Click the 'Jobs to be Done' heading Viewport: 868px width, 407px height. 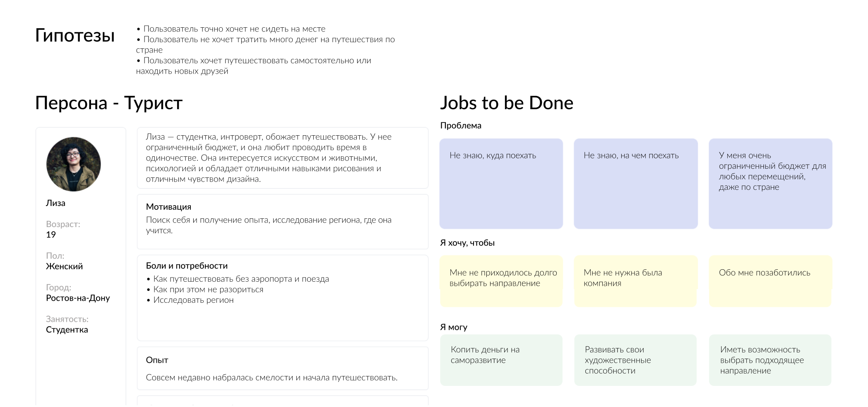click(507, 103)
